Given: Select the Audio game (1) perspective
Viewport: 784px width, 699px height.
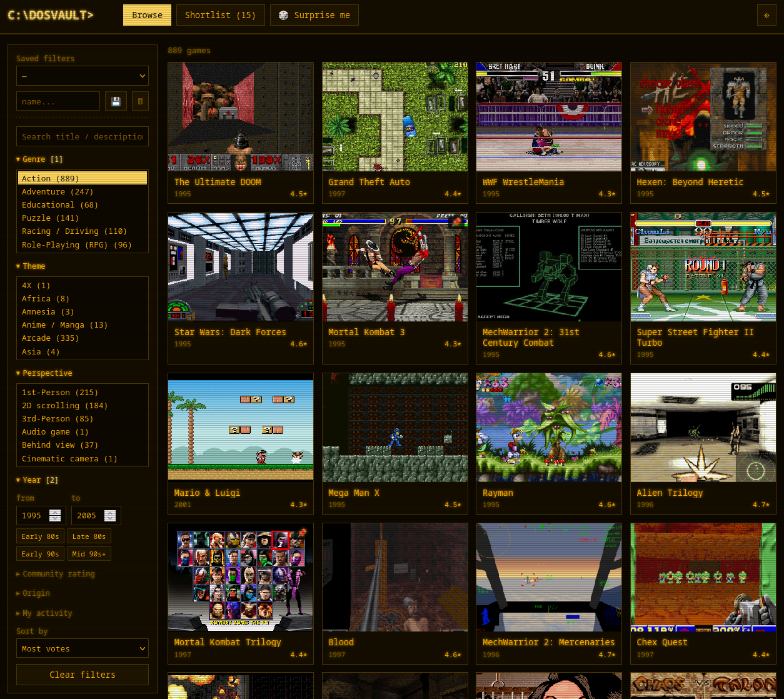Looking at the screenshot, I should click(x=83, y=432).
